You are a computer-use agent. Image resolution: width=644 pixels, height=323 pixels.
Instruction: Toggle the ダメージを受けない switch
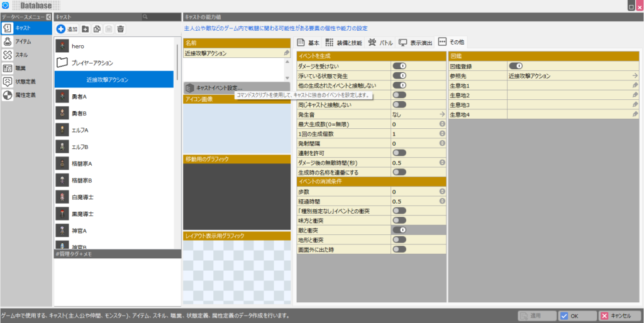(399, 65)
